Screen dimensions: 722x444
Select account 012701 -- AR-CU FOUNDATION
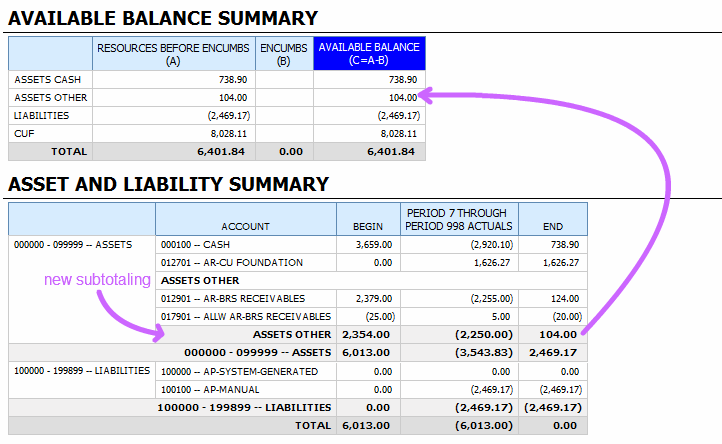click(x=232, y=263)
